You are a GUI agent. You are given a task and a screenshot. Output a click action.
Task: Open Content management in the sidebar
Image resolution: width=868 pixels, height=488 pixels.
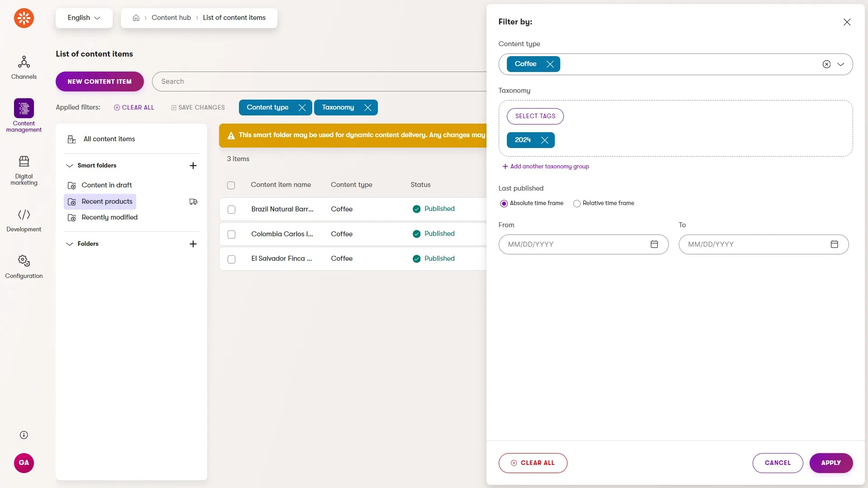(x=24, y=115)
